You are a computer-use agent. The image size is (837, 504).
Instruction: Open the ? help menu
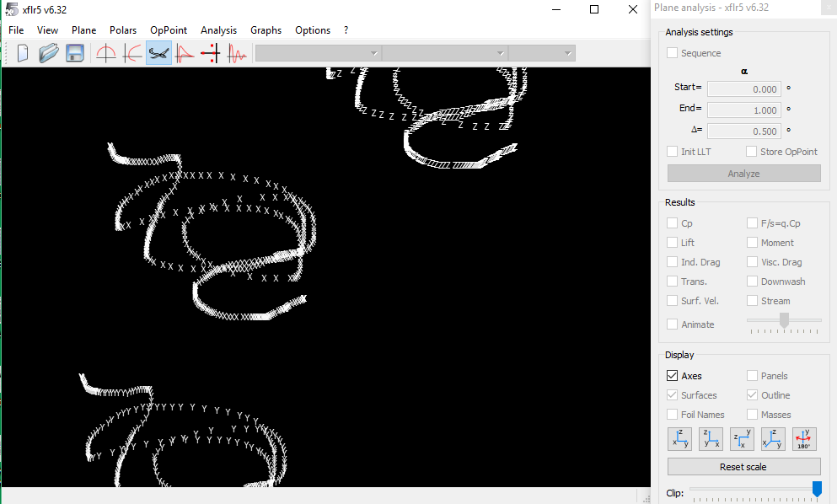click(346, 30)
